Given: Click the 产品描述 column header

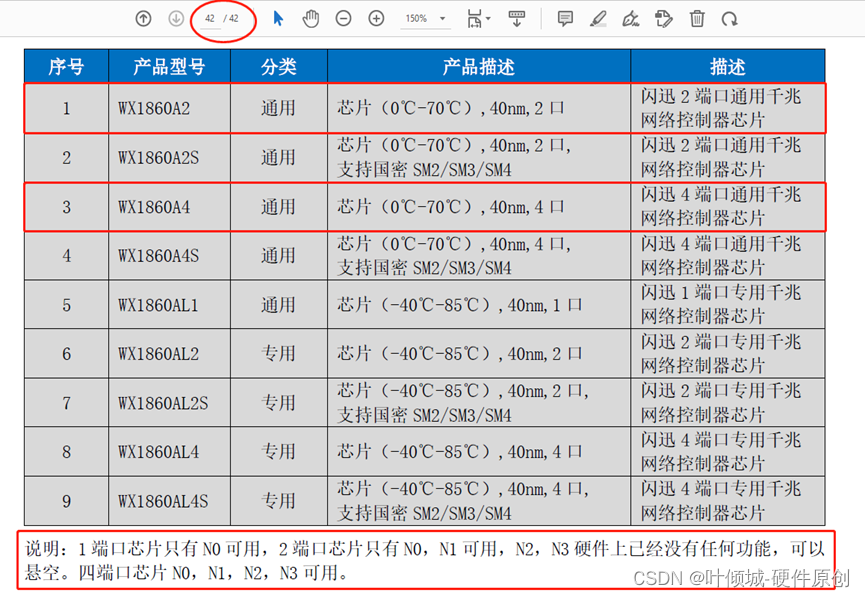Looking at the screenshot, I should tap(479, 67).
